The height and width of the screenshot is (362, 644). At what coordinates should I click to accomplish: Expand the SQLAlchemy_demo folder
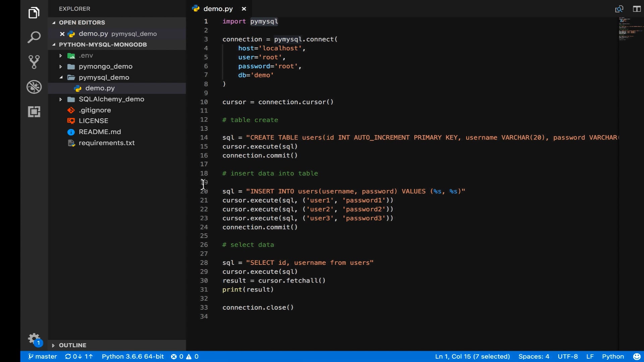(x=111, y=99)
